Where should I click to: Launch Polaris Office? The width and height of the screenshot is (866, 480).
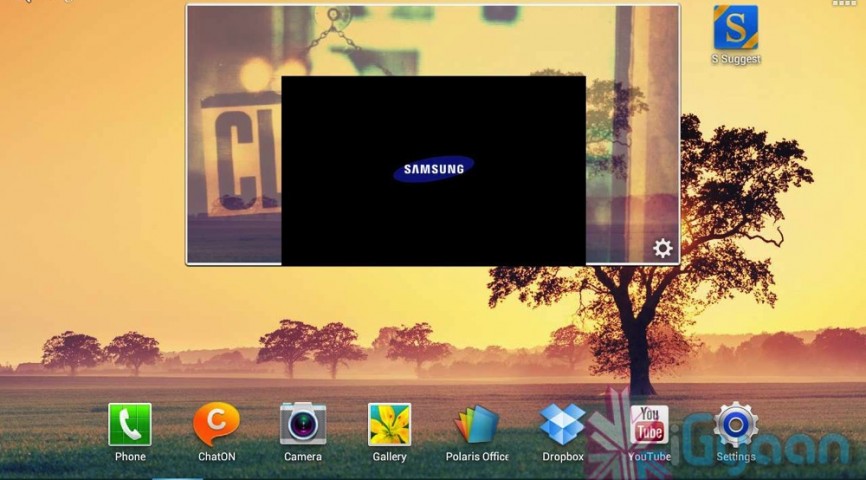point(477,424)
